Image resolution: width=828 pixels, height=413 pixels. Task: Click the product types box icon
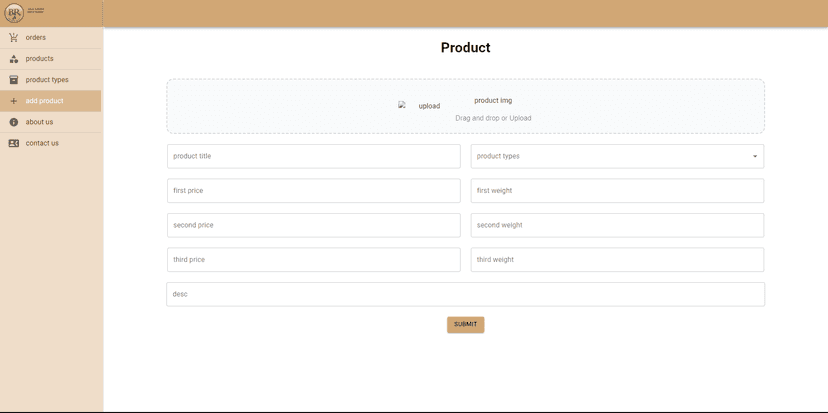(14, 80)
